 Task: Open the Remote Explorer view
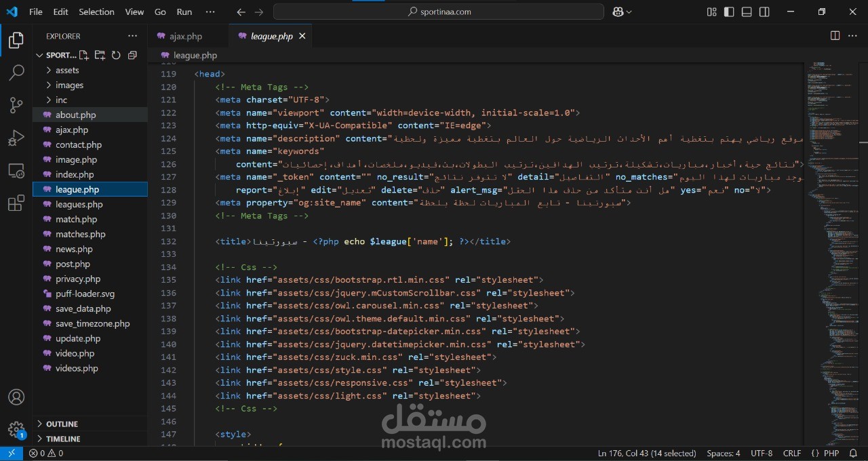[16, 170]
